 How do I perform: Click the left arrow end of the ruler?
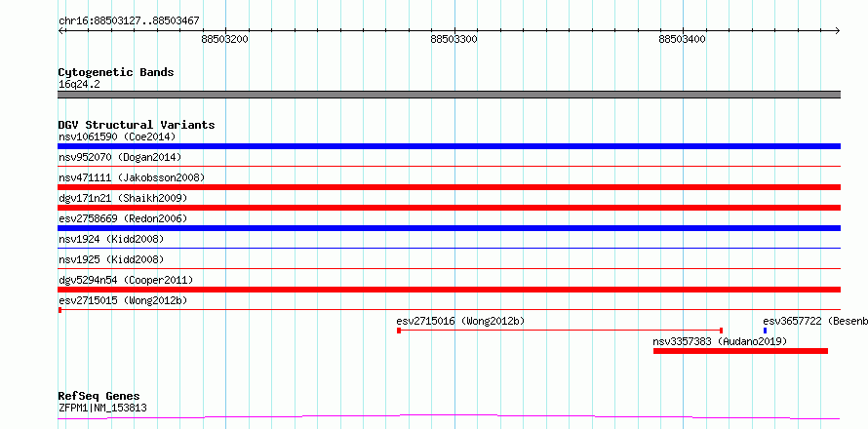(x=60, y=30)
